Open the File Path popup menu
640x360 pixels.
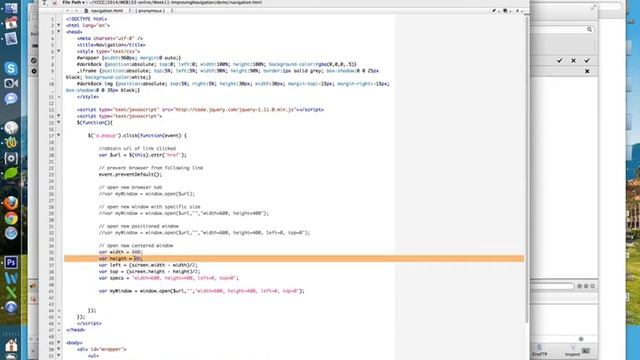click(x=73, y=2)
